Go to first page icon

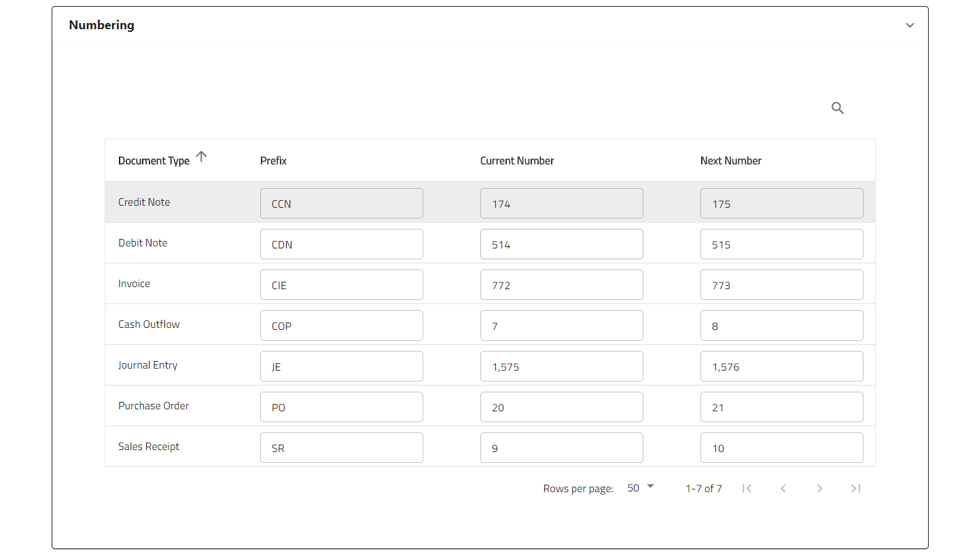pos(747,489)
